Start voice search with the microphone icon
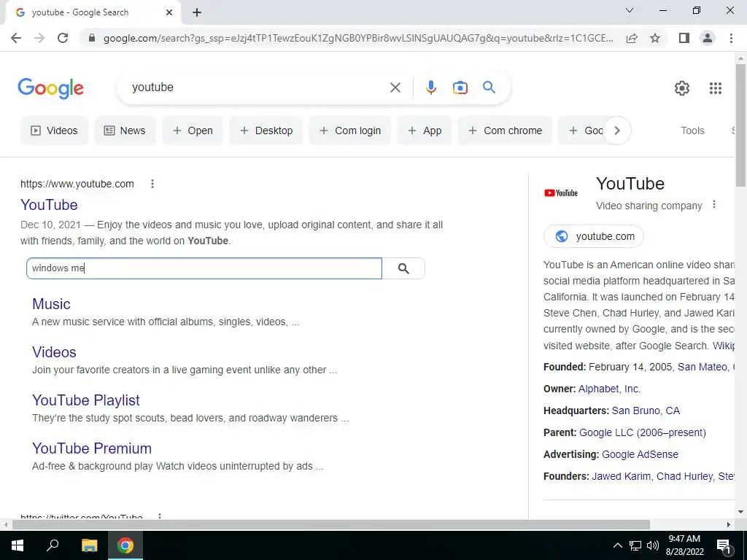This screenshot has width=747, height=560. [x=430, y=87]
